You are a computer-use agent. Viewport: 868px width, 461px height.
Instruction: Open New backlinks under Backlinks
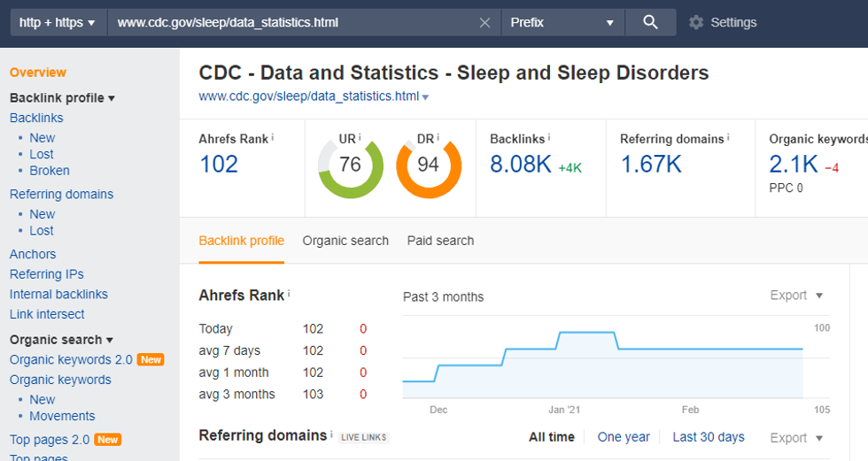[x=43, y=138]
